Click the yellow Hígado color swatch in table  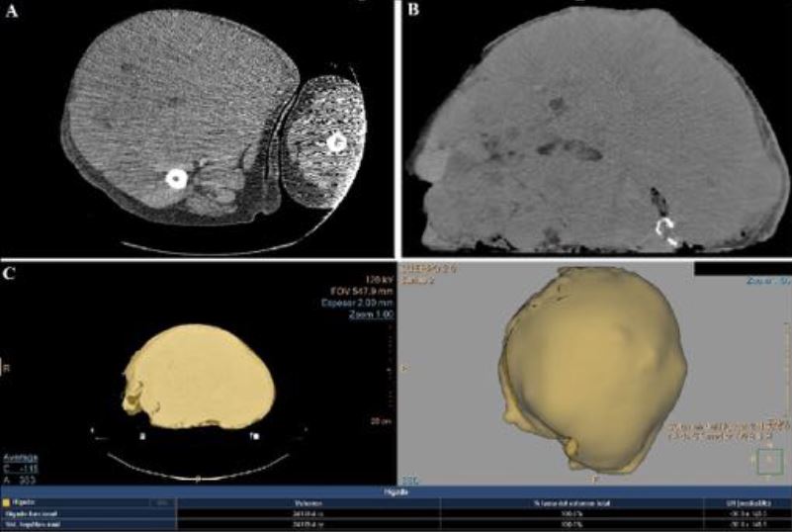click(7, 502)
